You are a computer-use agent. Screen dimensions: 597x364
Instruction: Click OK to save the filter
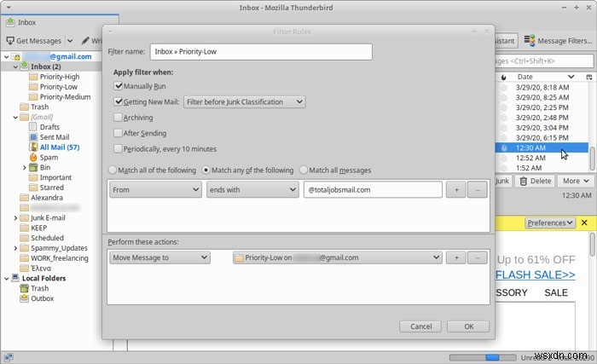coord(468,326)
